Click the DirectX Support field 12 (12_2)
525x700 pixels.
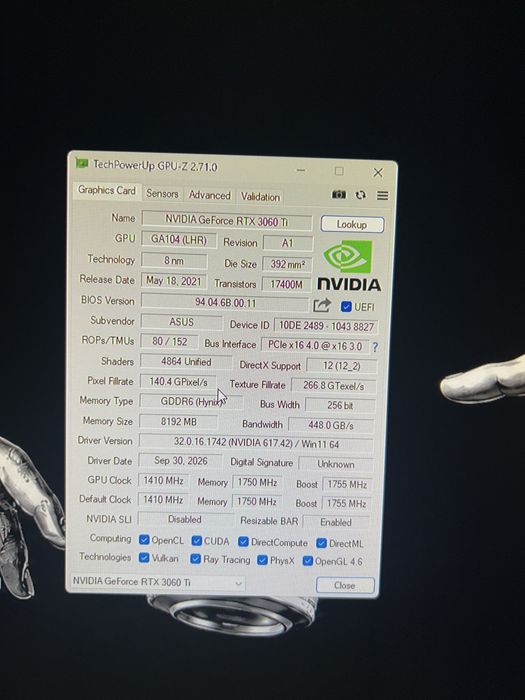(342, 366)
